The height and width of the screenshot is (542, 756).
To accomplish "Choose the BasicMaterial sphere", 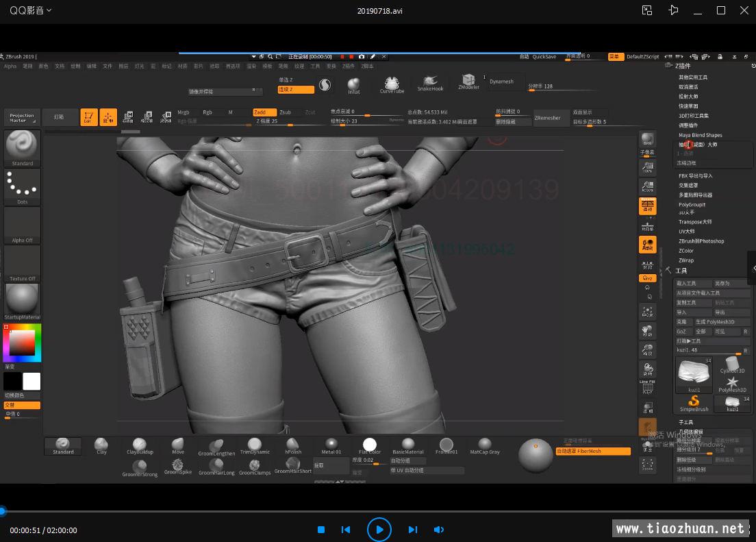I will point(408,447).
